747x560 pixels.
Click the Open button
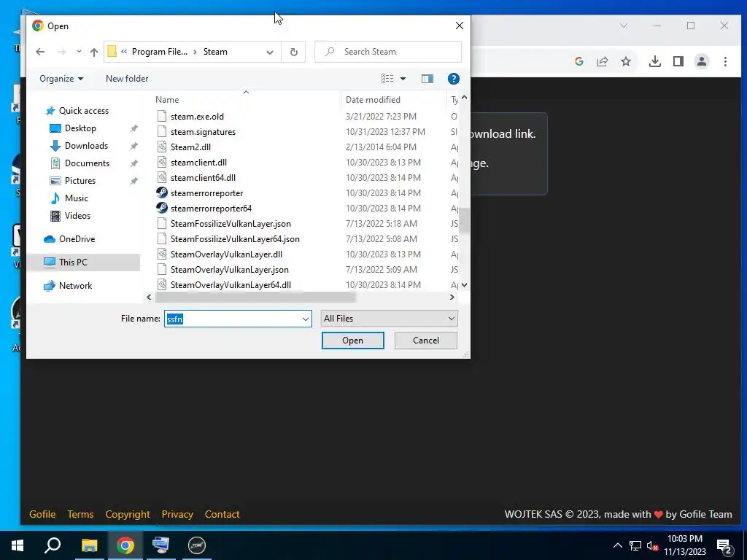352,341
